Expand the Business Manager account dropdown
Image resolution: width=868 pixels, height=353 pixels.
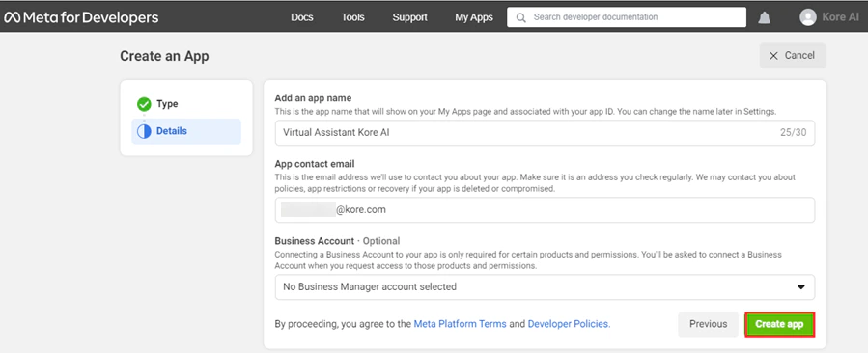pyautogui.click(x=545, y=286)
